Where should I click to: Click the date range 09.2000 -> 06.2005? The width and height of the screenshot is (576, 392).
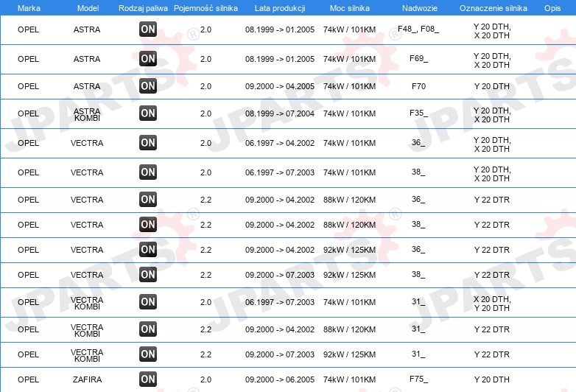click(x=280, y=379)
